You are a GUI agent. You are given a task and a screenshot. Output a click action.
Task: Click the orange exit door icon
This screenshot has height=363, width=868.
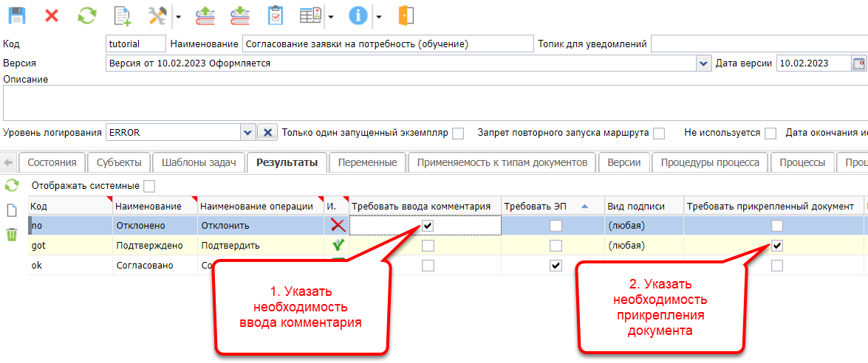coord(406,15)
